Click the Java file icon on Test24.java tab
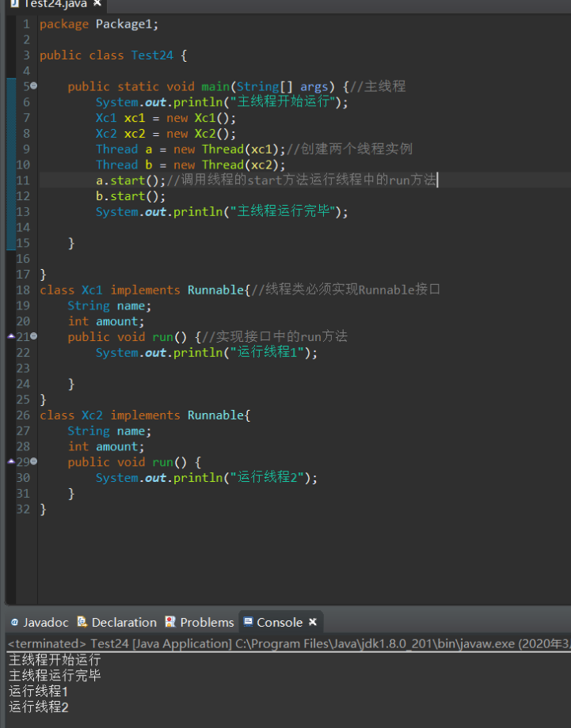The height and width of the screenshot is (728, 571). coord(14,3)
